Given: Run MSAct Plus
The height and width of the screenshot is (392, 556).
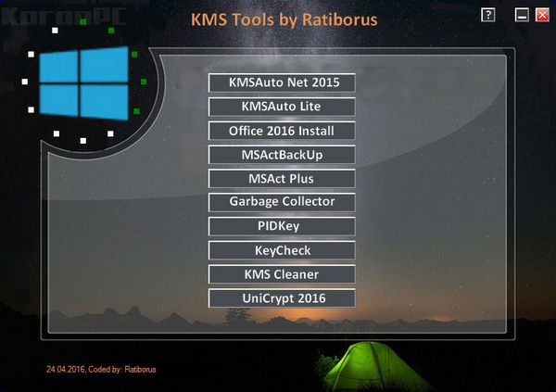Looking at the screenshot, I should (x=282, y=179).
